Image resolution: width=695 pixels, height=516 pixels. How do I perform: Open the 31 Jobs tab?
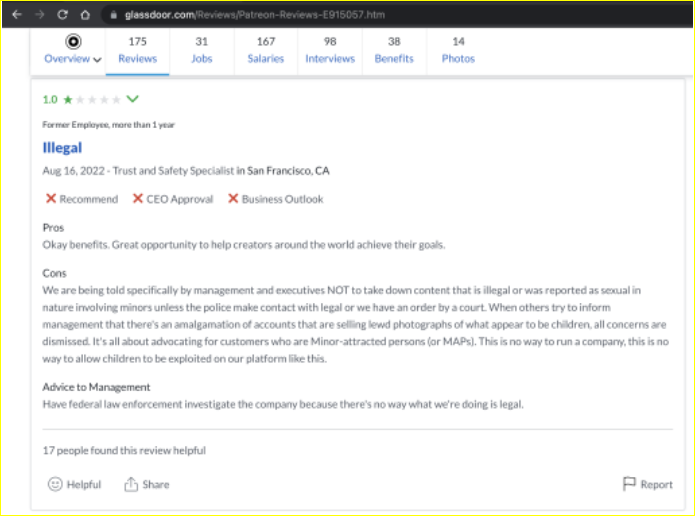click(202, 50)
